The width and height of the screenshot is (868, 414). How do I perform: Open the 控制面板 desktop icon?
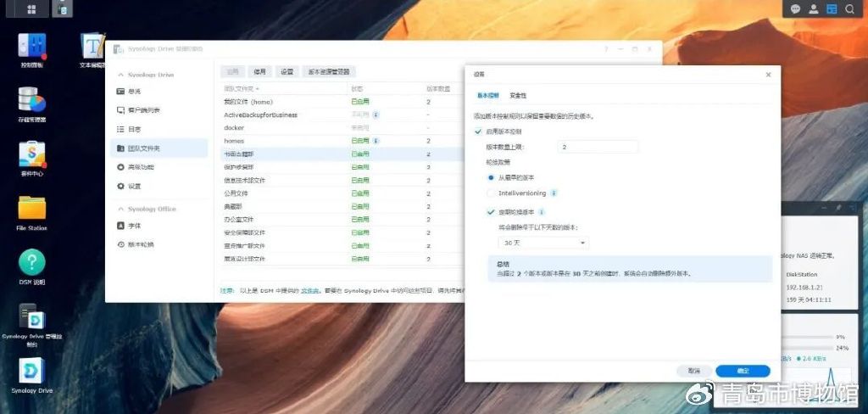point(32,48)
